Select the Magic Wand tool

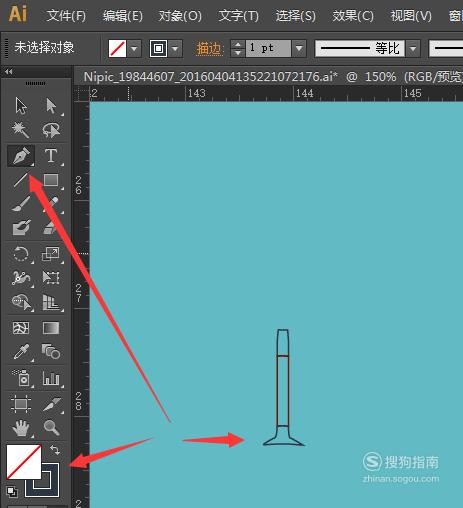(x=21, y=130)
